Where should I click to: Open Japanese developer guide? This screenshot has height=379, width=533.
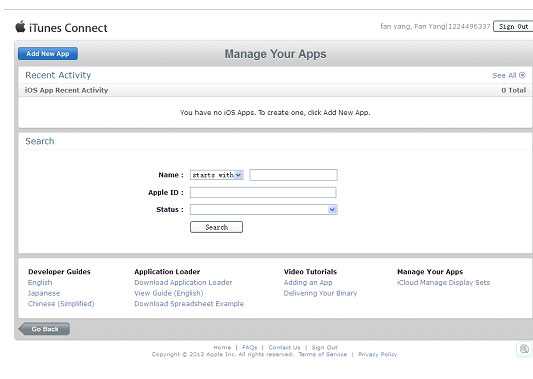[44, 293]
